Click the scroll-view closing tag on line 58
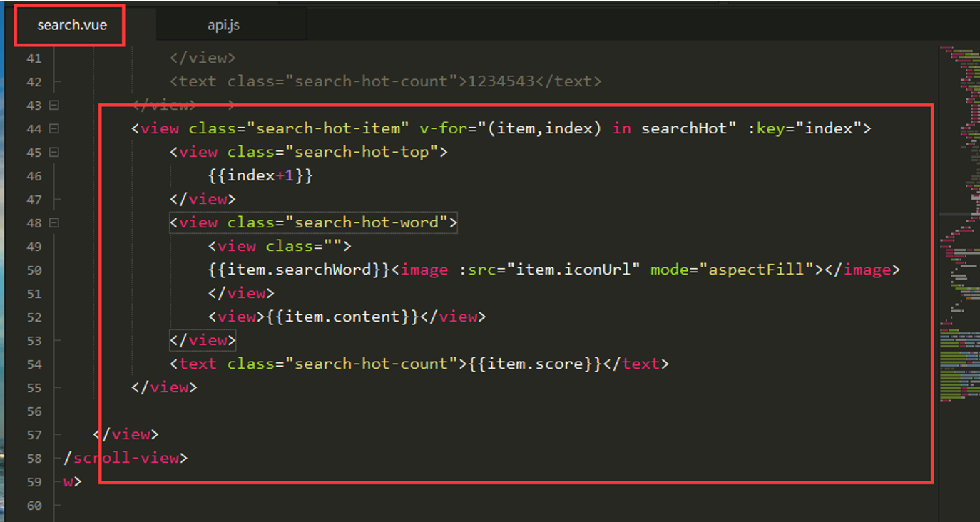 (126, 458)
